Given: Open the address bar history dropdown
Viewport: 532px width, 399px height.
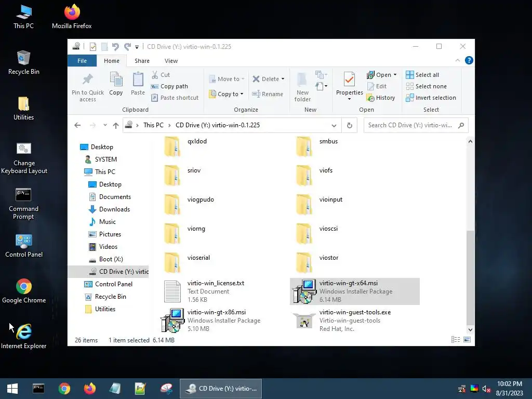Looking at the screenshot, I should [x=334, y=126].
